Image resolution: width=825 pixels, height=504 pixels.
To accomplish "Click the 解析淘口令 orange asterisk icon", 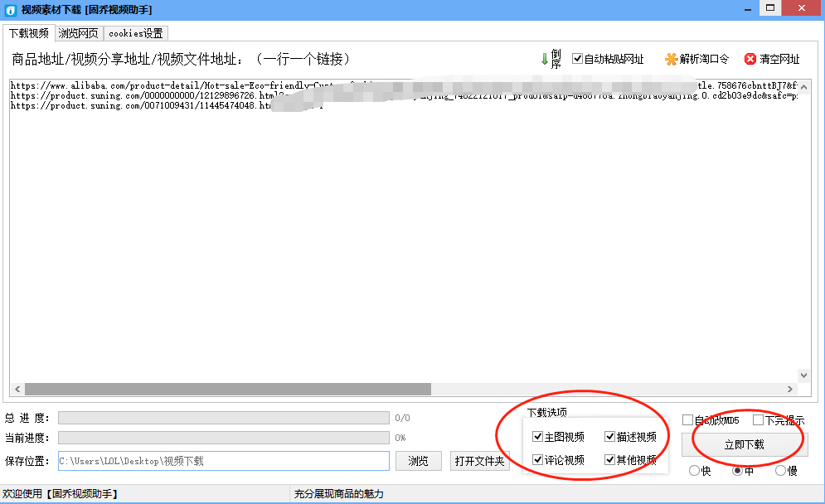I will (672, 59).
